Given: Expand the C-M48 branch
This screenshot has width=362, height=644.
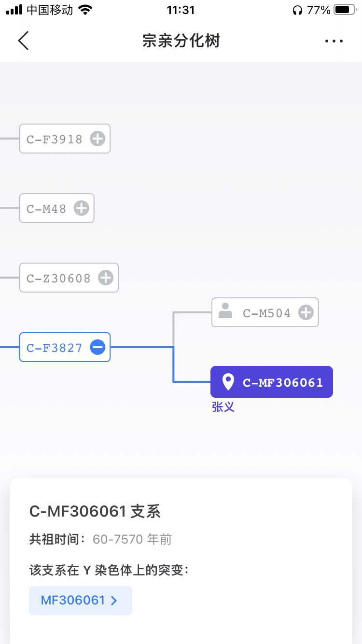Looking at the screenshot, I should [81, 209].
